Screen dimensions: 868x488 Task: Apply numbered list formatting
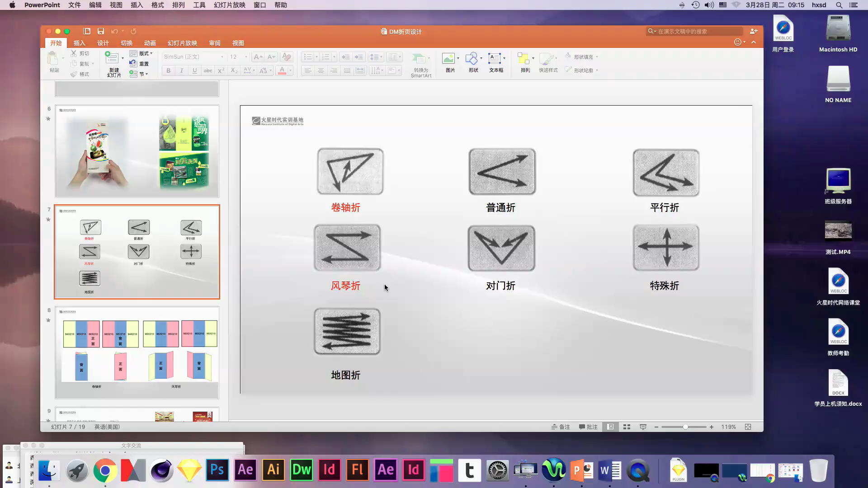[325, 57]
